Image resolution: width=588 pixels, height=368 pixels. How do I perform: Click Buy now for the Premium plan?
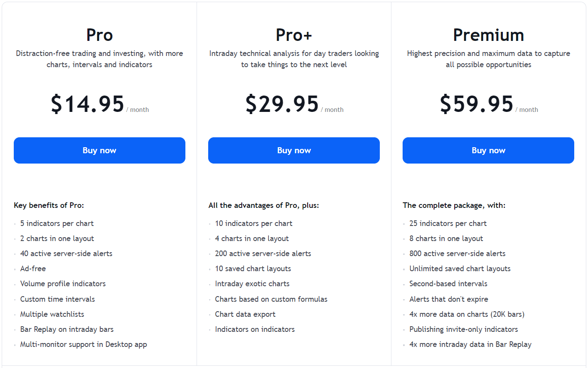[x=488, y=150]
